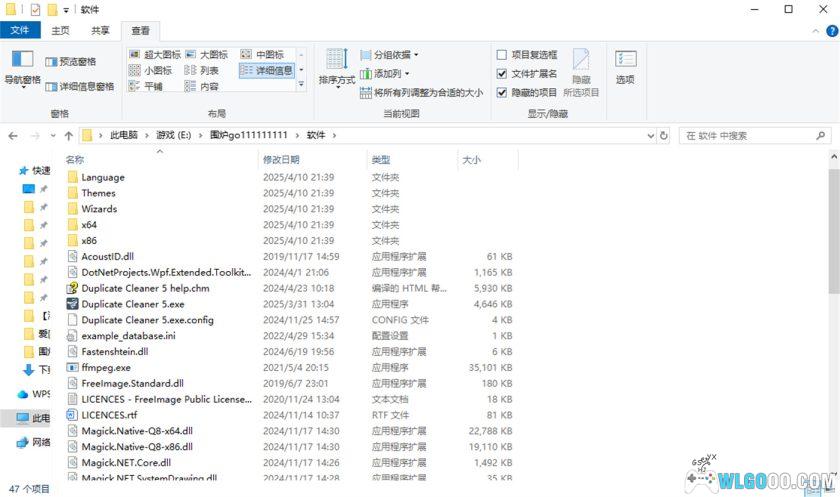Toggle the 详细信息窗格 details pane

[x=80, y=86]
